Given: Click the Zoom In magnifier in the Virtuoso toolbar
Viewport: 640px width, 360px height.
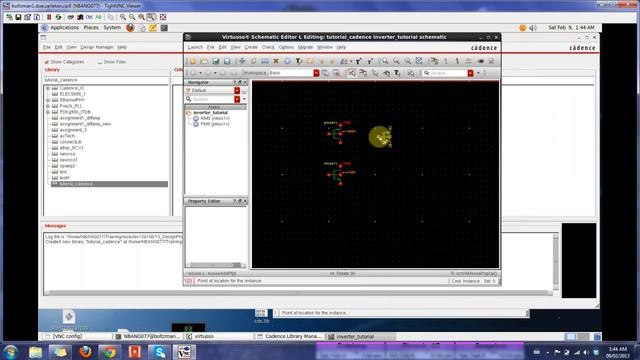Looking at the screenshot, I should click(x=385, y=61).
